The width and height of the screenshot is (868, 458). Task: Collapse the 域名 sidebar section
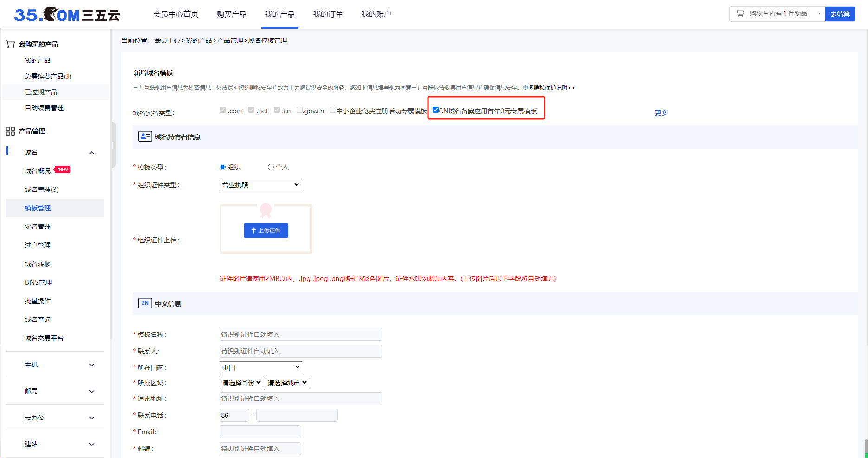(x=91, y=153)
